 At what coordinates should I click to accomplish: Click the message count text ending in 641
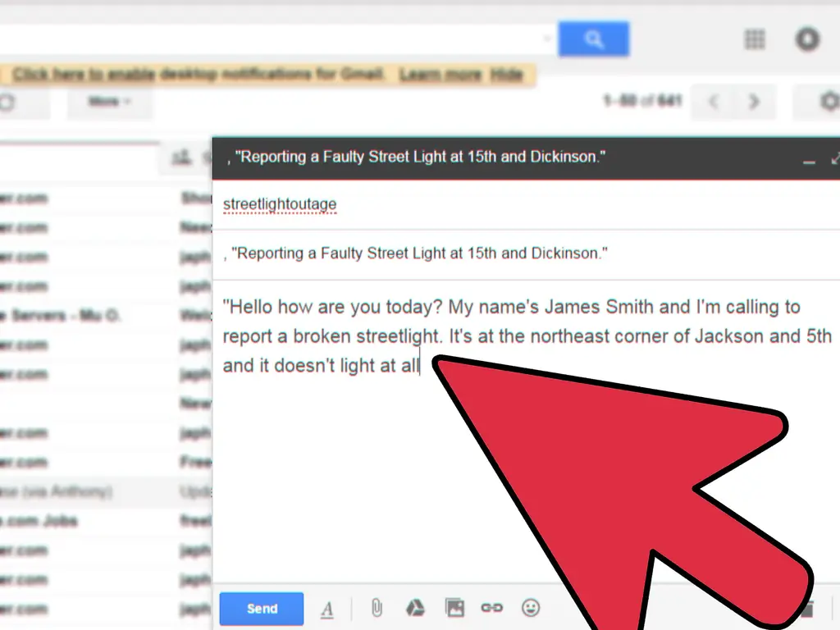point(642,101)
